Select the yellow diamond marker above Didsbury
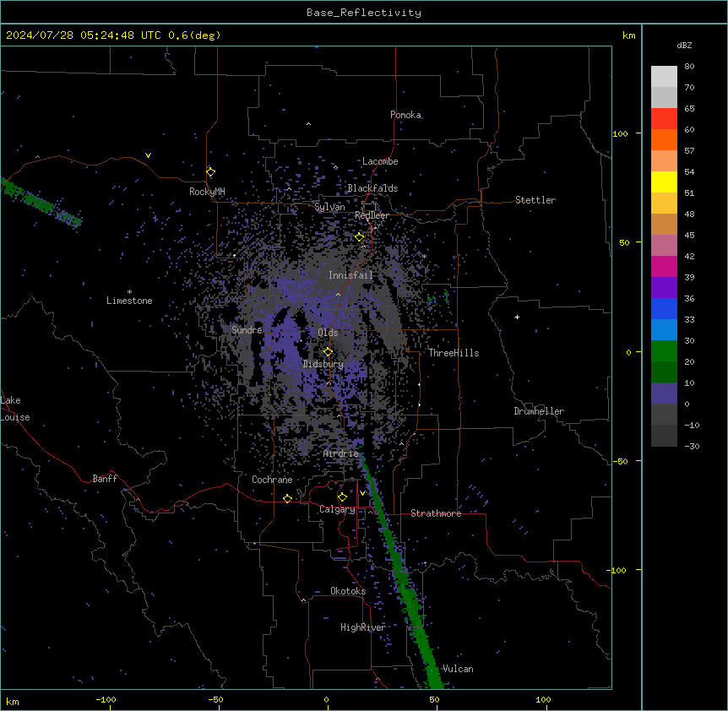728x711 pixels. click(328, 352)
